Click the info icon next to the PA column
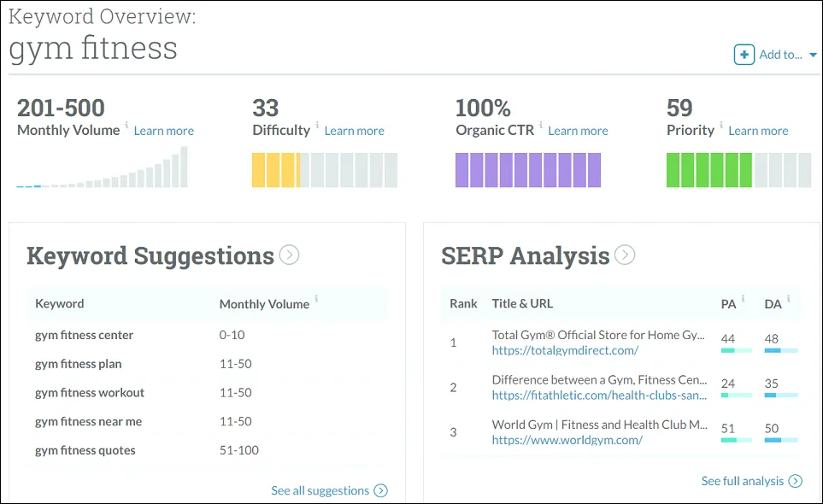Viewport: 823px width, 504px height. click(x=743, y=299)
